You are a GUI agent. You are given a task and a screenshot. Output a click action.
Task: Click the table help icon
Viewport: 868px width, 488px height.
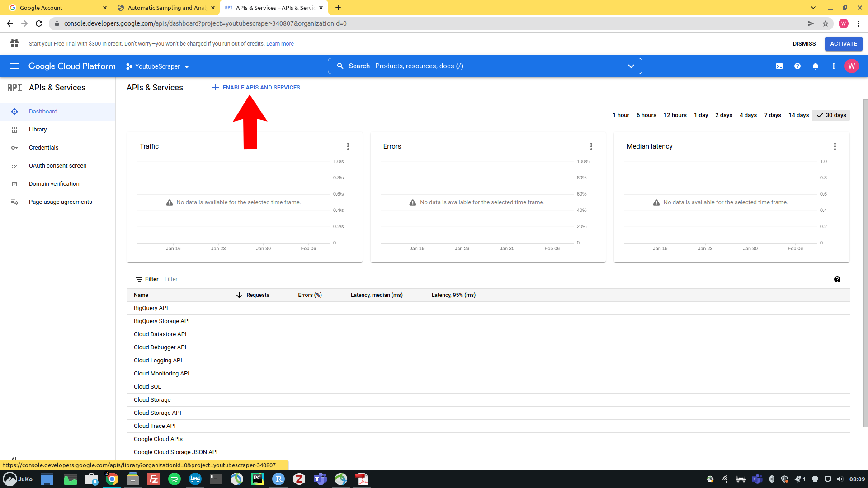coord(837,279)
